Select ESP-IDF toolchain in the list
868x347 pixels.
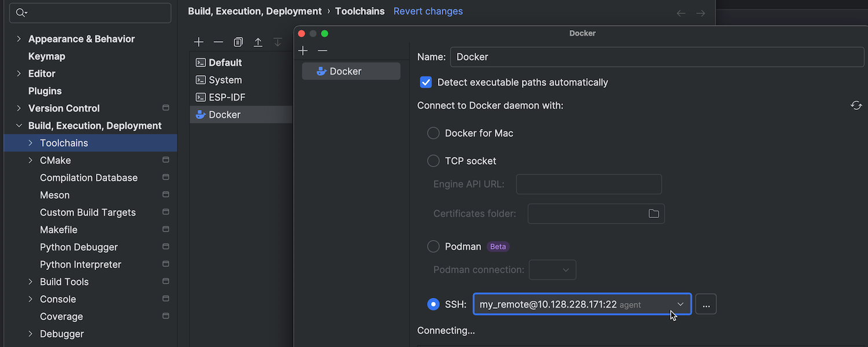227,97
